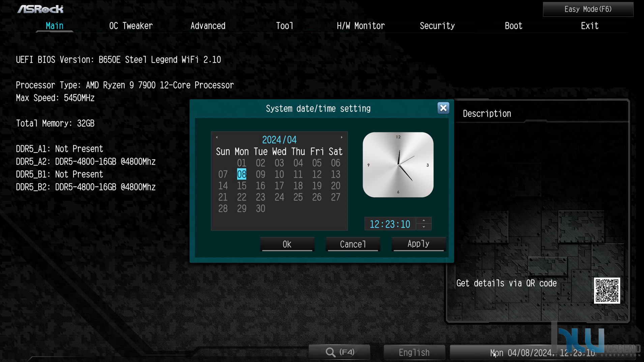Select calendar day 03
Viewport: 644px width, 362px height.
(279, 163)
